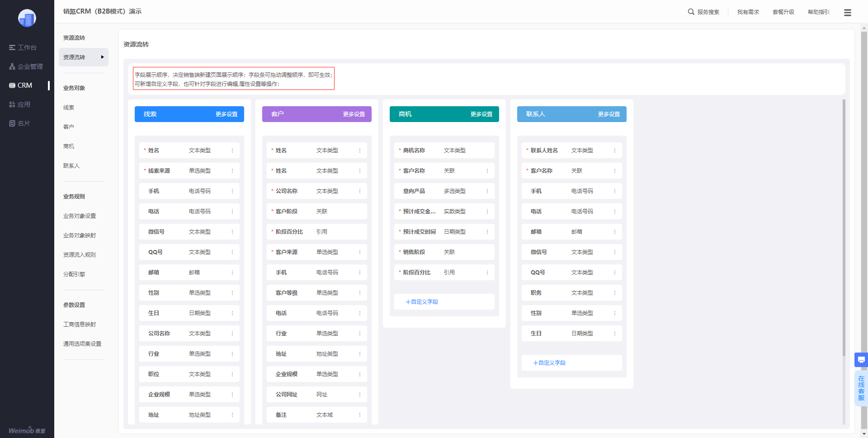
Task: Open options menu for 预计成交时间 field in 商机
Action: click(x=487, y=232)
